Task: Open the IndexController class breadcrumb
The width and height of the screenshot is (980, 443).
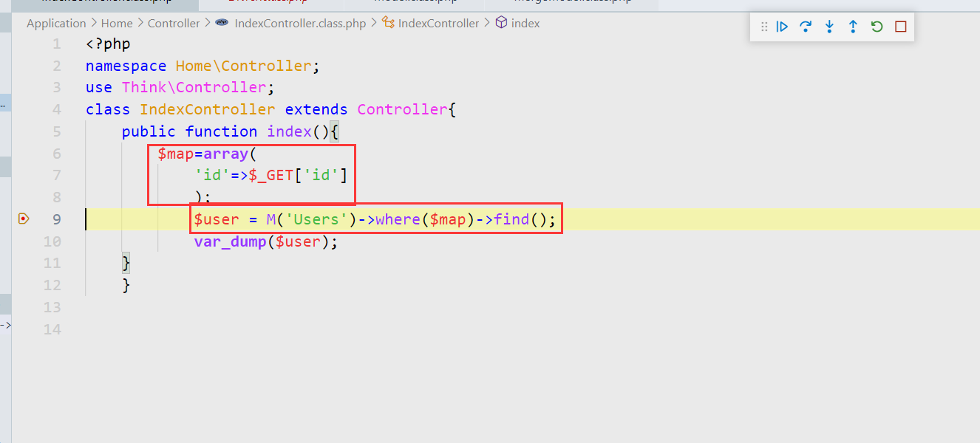Action: tap(438, 23)
